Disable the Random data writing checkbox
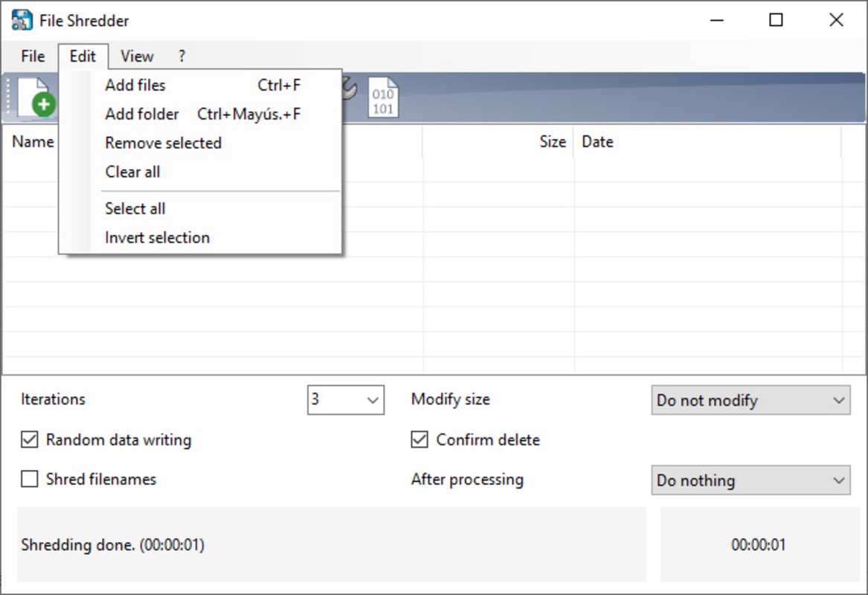Viewport: 868px width, 595px height. [30, 440]
